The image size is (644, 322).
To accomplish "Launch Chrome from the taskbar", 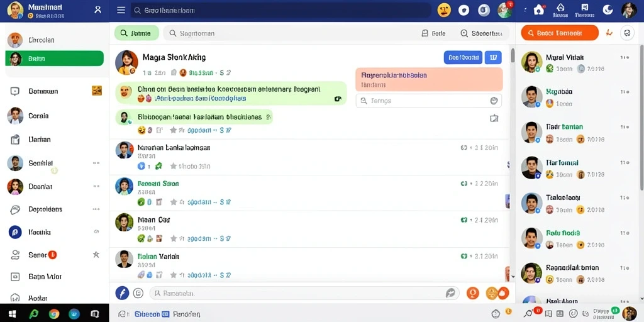I will pos(54,314).
